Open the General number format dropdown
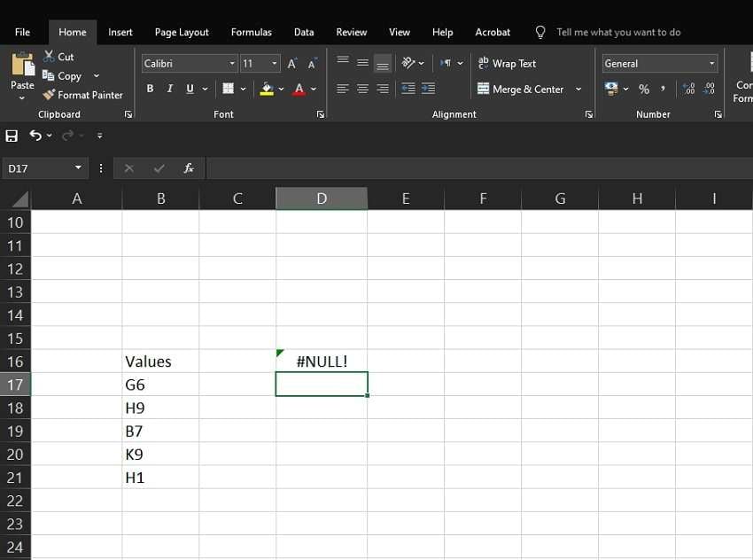The image size is (753, 560). (x=711, y=64)
